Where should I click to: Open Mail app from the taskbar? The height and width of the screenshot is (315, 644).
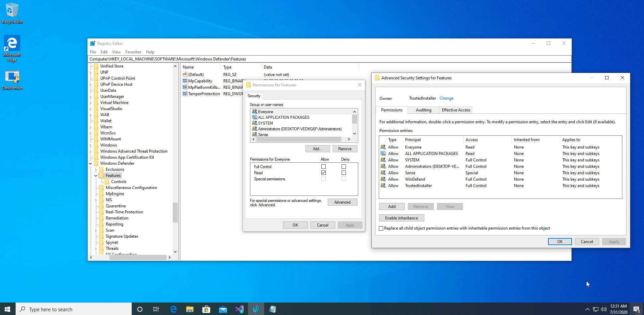pos(223,309)
